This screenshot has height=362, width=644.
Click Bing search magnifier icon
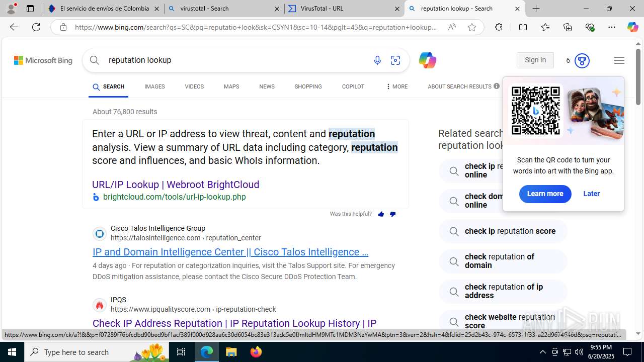[x=95, y=60]
